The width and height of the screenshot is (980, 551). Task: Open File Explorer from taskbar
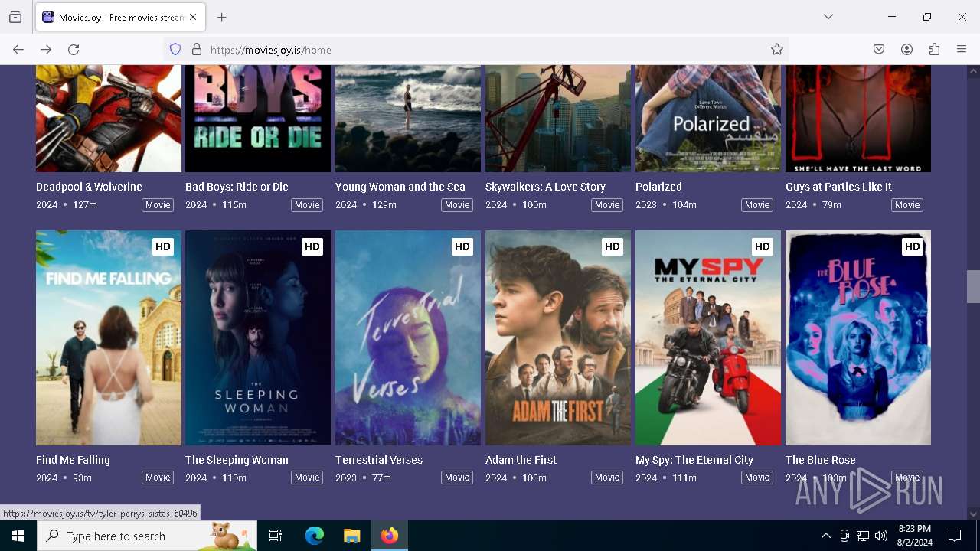tap(351, 536)
